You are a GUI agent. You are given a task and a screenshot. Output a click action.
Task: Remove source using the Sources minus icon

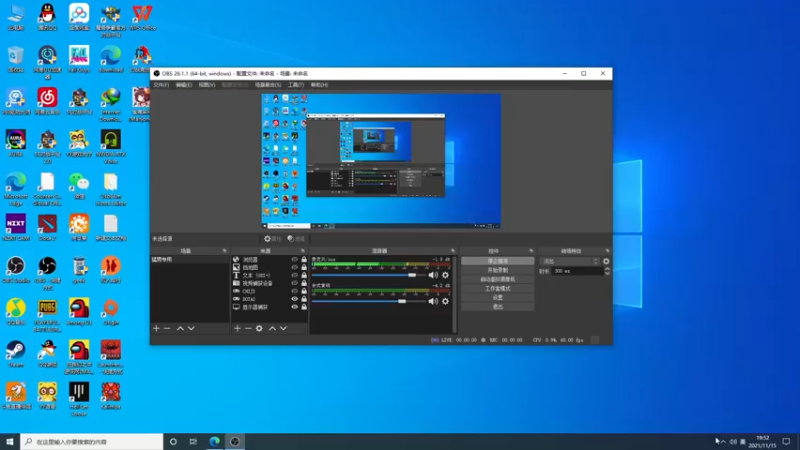(x=248, y=329)
